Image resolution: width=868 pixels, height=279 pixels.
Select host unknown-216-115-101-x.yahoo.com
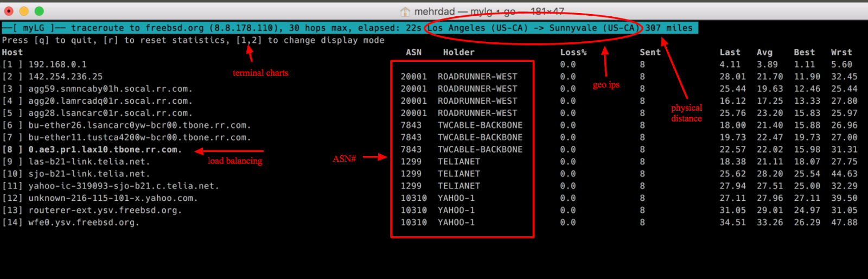pos(113,198)
